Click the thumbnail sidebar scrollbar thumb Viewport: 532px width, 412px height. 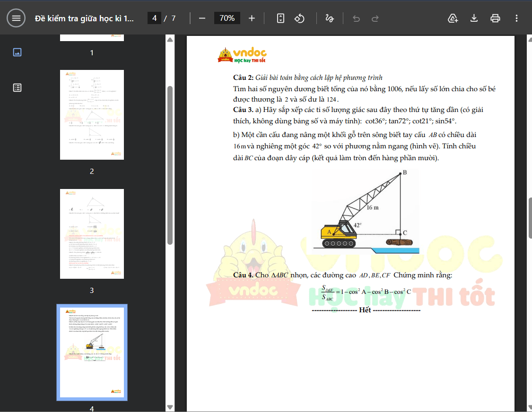pyautogui.click(x=170, y=165)
